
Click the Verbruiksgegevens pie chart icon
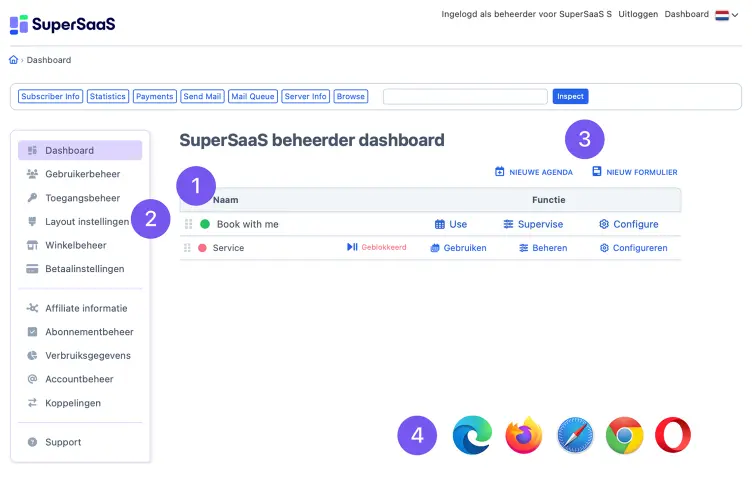32,355
